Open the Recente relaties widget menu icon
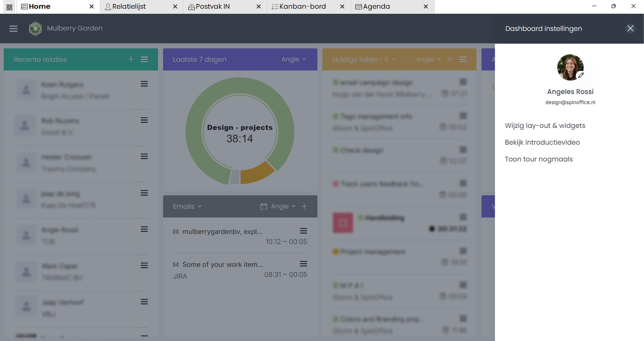The image size is (644, 341). pyautogui.click(x=144, y=59)
